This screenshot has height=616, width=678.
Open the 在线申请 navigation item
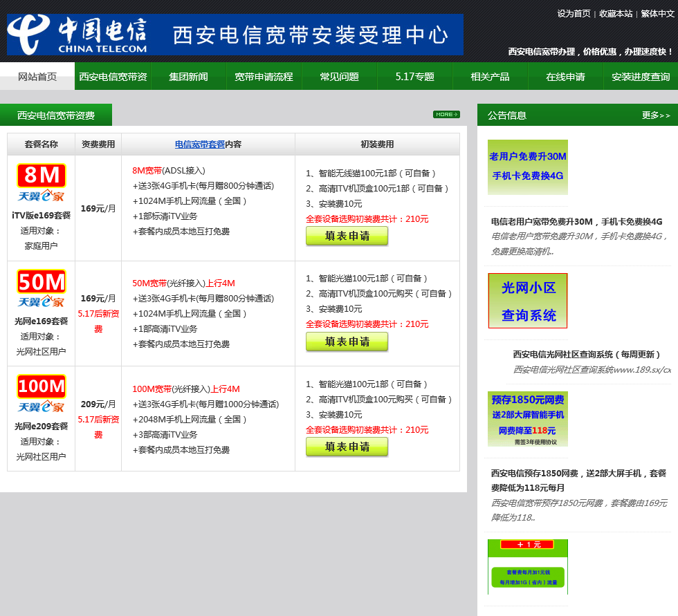click(x=566, y=77)
